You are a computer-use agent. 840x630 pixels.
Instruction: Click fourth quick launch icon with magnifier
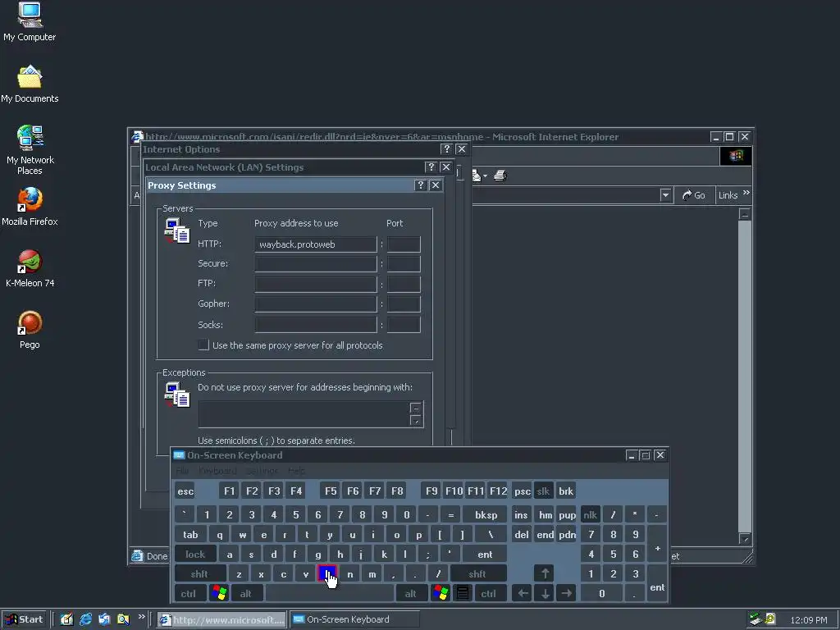123,619
